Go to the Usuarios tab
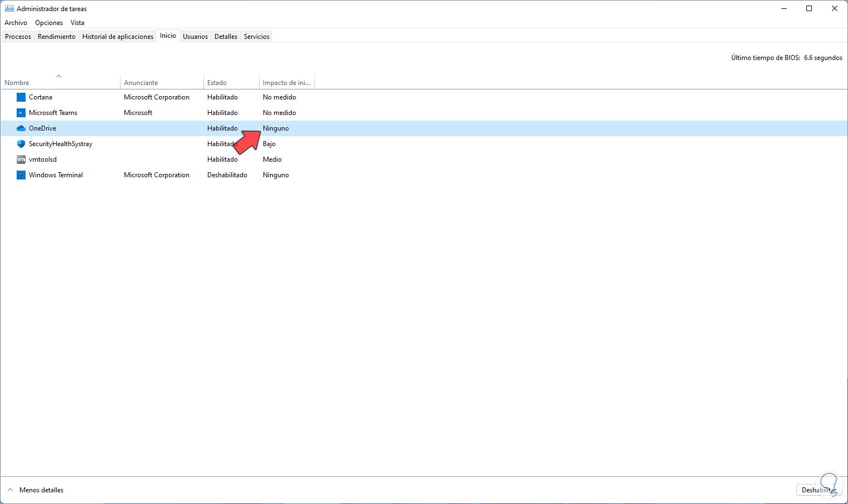This screenshot has width=848, height=504. (x=196, y=37)
